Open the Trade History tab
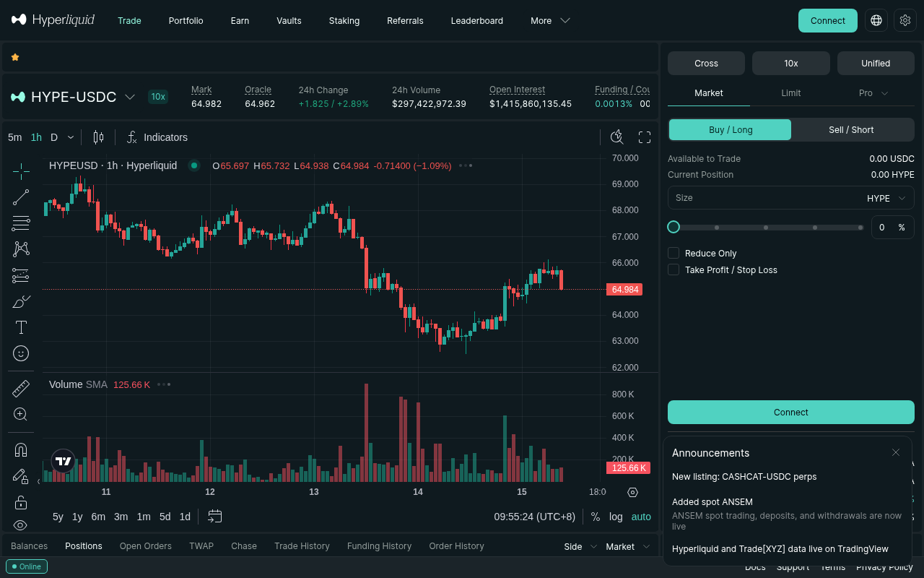The width and height of the screenshot is (924, 578). [x=302, y=546]
